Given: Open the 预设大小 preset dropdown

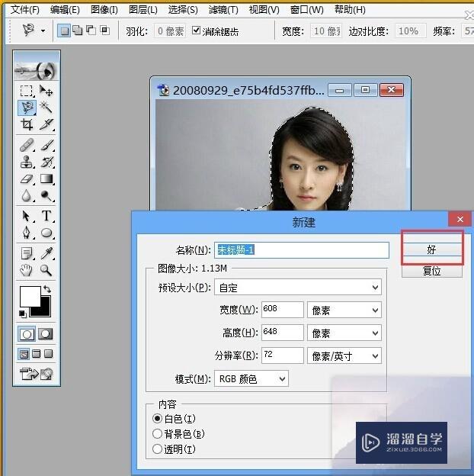Looking at the screenshot, I should [298, 288].
